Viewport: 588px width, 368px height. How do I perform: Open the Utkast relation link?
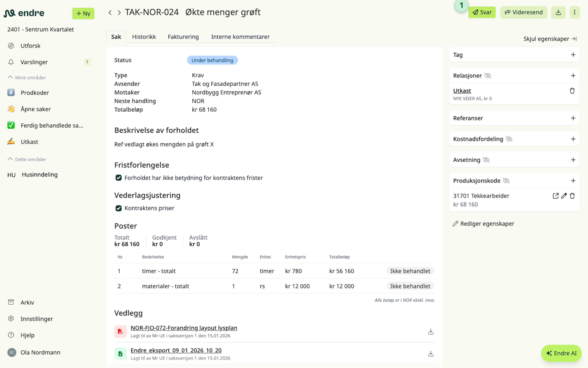click(462, 91)
